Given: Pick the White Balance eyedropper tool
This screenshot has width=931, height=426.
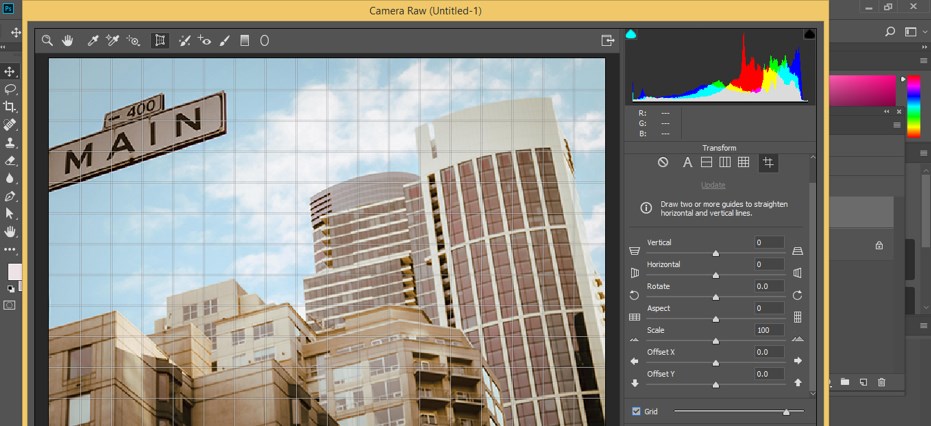Looking at the screenshot, I should (93, 41).
